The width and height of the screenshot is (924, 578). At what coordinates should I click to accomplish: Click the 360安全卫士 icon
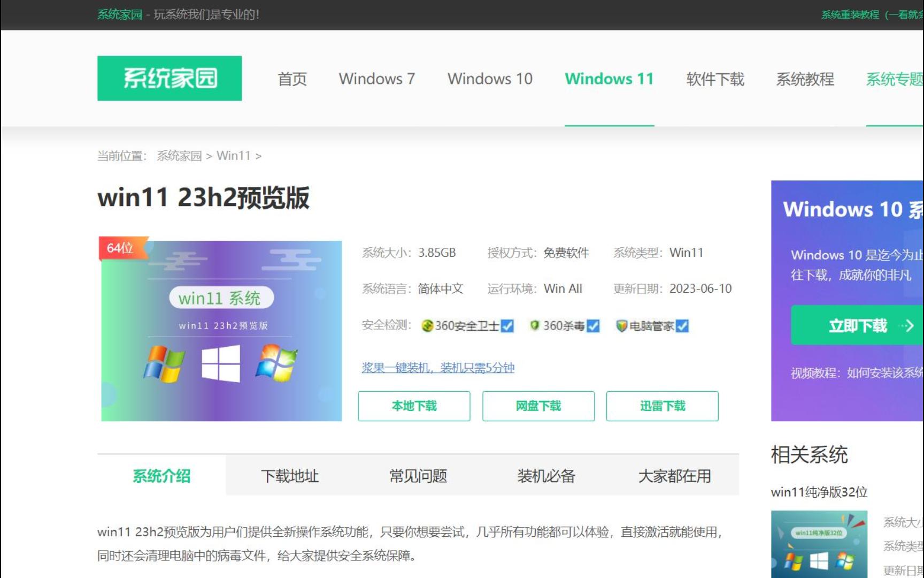click(x=427, y=325)
